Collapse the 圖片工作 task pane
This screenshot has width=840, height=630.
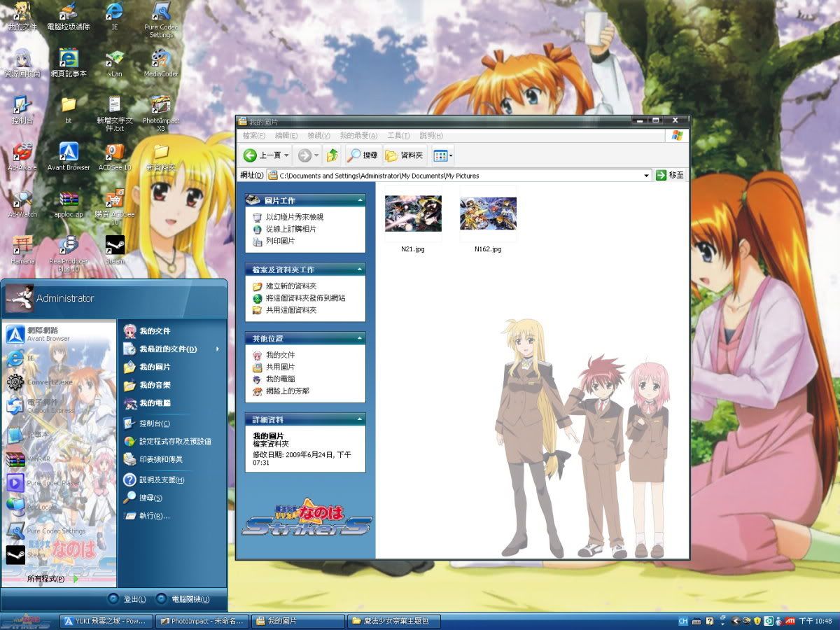pos(360,201)
